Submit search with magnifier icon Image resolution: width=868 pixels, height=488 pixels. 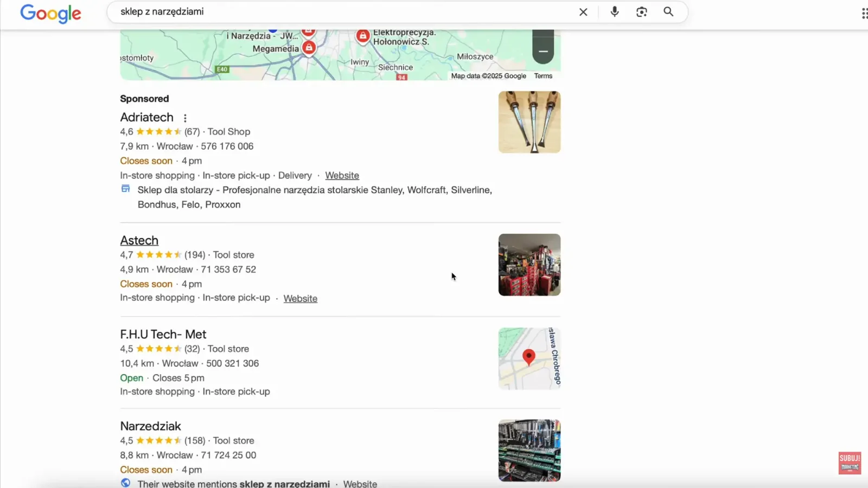pyautogui.click(x=668, y=11)
